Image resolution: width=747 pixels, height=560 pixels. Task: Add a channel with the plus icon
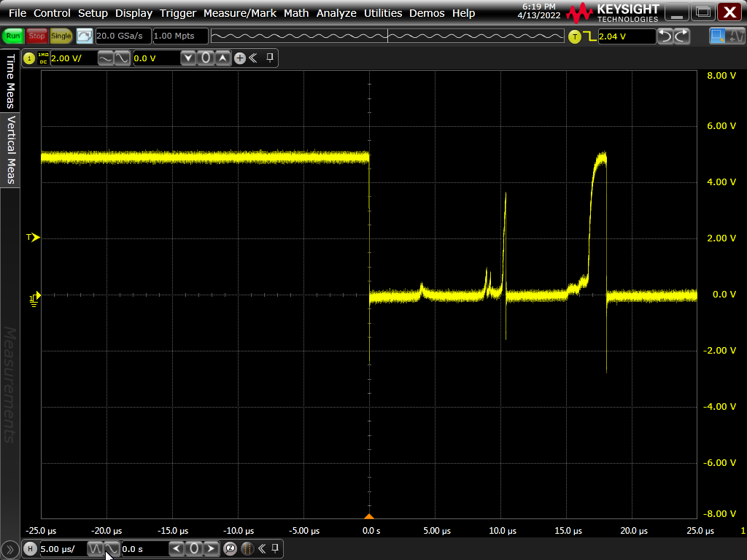coord(240,58)
